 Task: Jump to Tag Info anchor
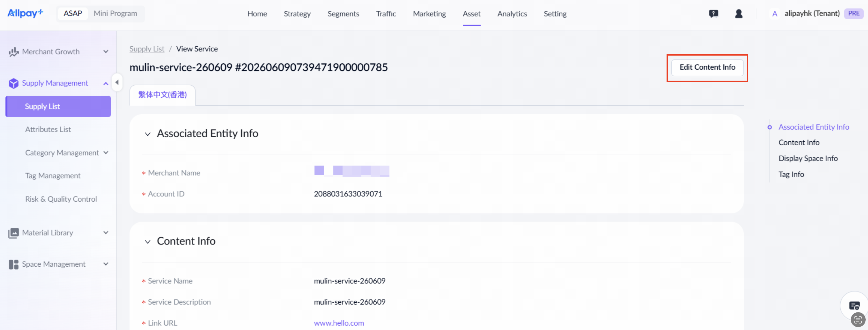[791, 174]
